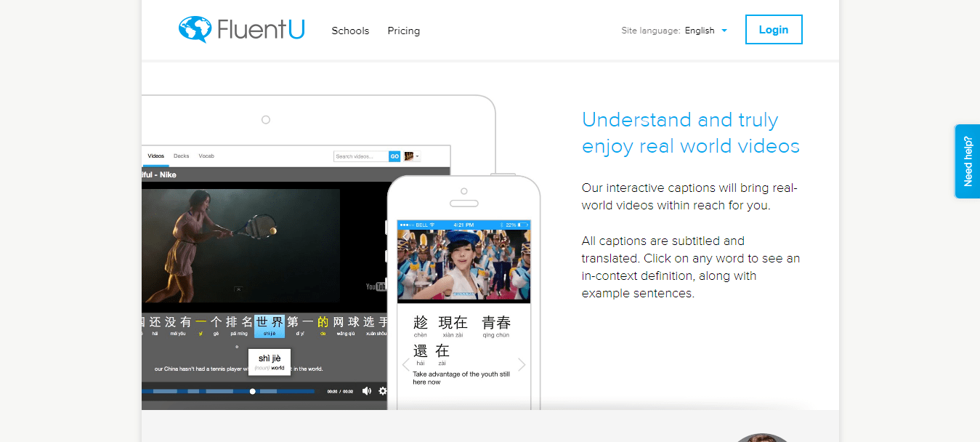Click the 网球 caption word

(x=347, y=322)
